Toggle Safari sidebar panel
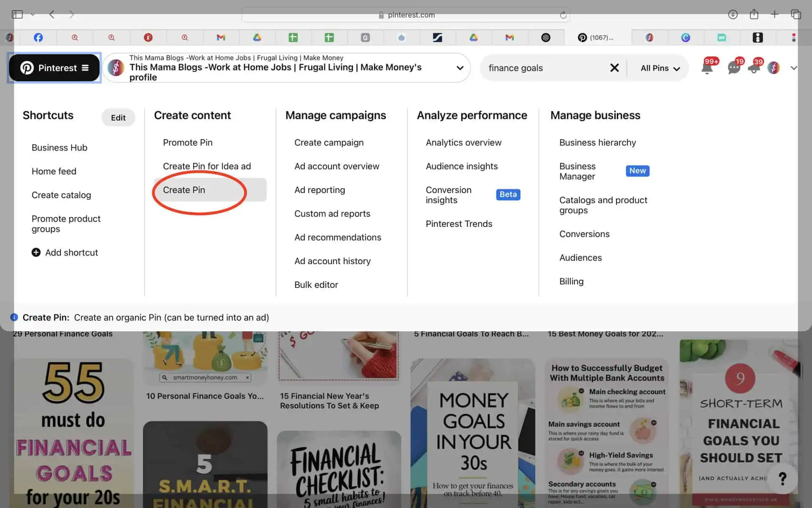The width and height of the screenshot is (812, 508). tap(17, 14)
